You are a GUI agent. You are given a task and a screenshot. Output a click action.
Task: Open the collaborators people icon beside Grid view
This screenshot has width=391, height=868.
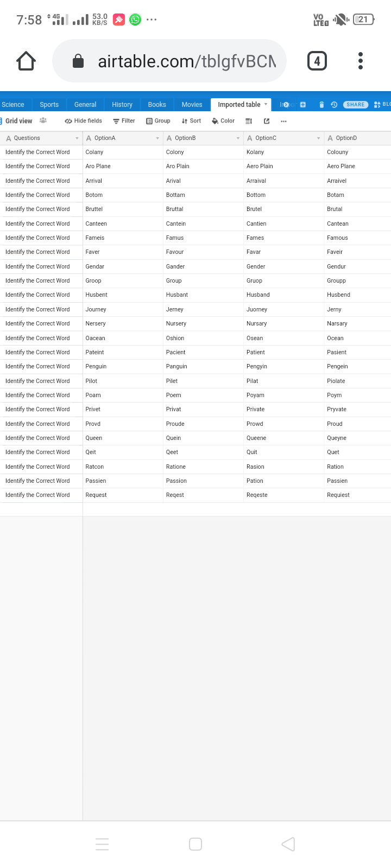tap(43, 120)
